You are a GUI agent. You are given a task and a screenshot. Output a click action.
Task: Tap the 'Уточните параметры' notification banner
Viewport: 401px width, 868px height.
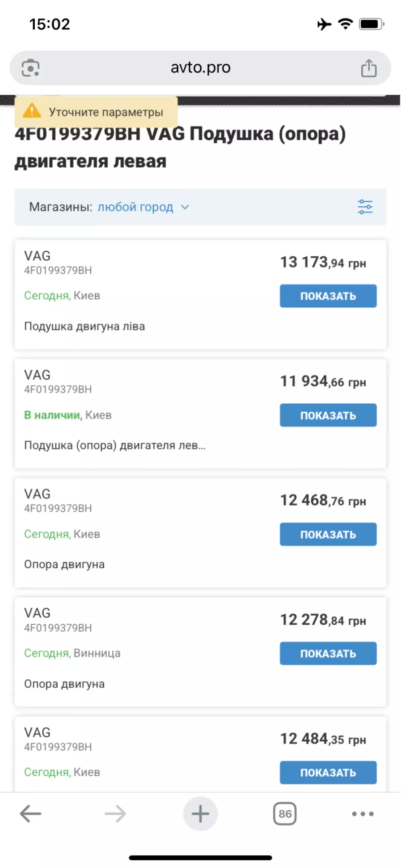(x=106, y=112)
